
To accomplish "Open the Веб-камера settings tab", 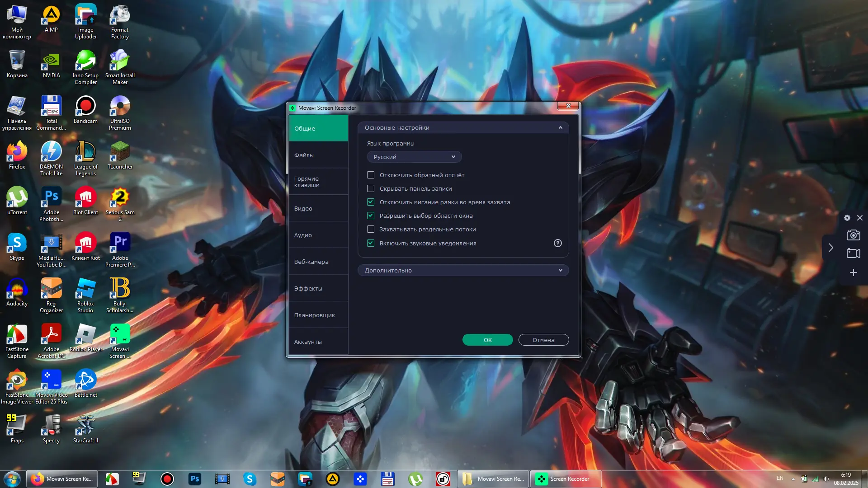I will point(318,262).
